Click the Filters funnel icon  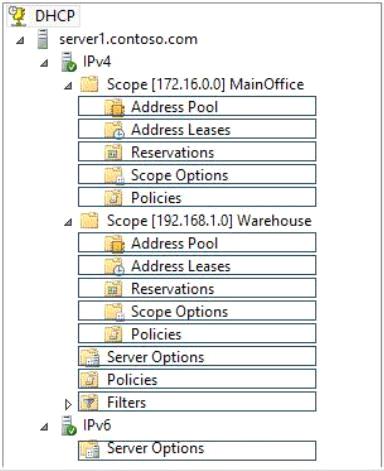pos(89,402)
